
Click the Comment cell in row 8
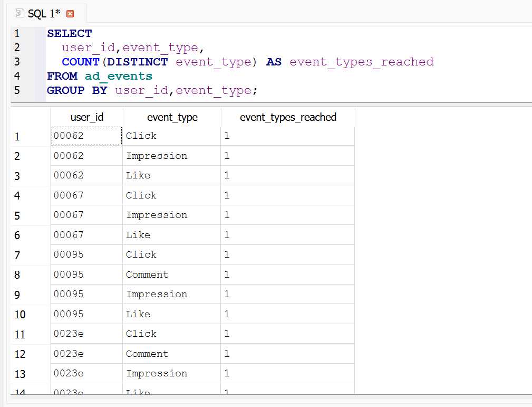[x=147, y=275]
